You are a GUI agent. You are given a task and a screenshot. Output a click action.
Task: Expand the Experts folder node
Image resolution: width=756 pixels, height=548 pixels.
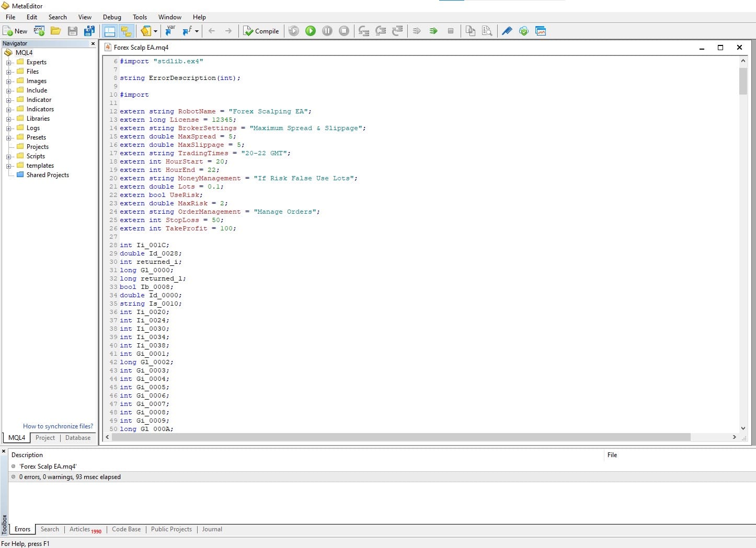[8, 63]
